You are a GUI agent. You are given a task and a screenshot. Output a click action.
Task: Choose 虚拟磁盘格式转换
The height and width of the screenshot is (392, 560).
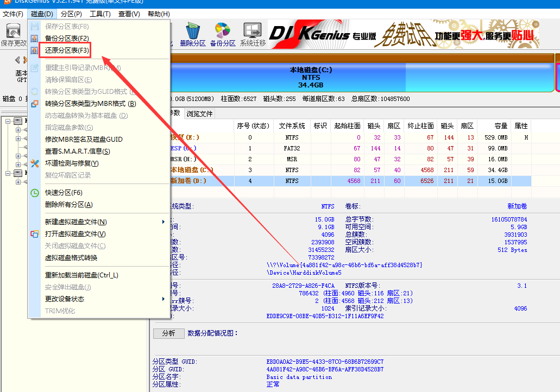(99, 258)
